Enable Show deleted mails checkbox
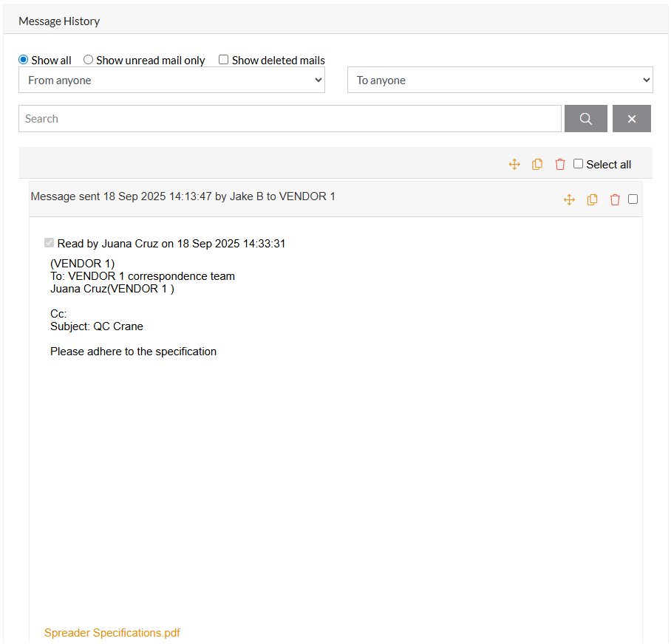The height and width of the screenshot is (644, 671). (x=224, y=60)
